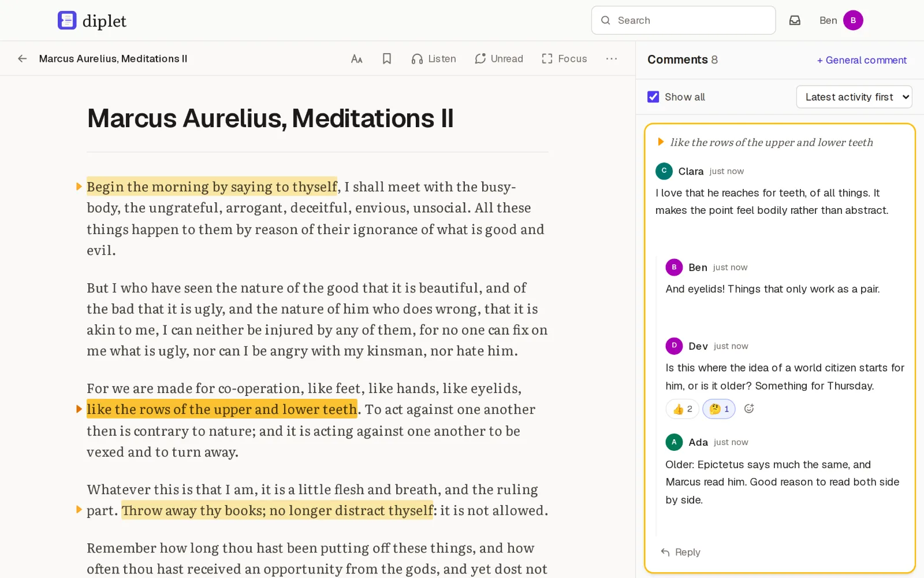This screenshot has width=924, height=578.
Task: Click Dev's avatar in comments
Action: [x=674, y=346]
